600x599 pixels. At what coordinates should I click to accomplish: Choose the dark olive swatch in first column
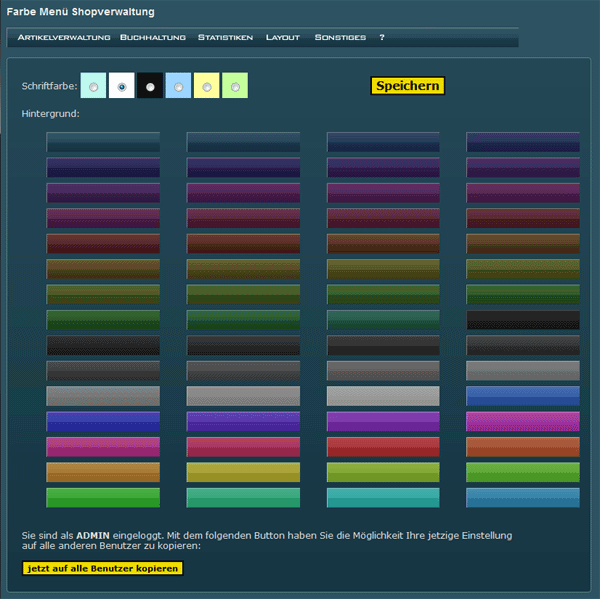[103, 294]
